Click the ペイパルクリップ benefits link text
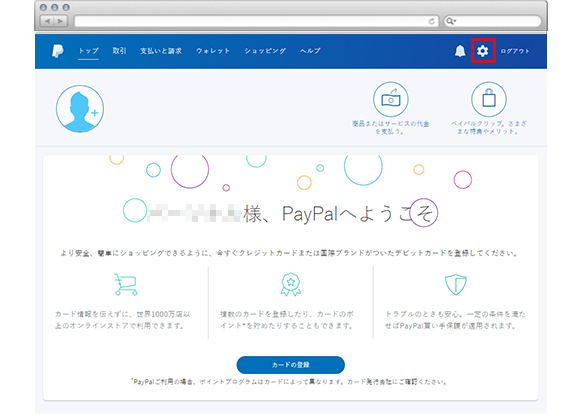 [489, 128]
